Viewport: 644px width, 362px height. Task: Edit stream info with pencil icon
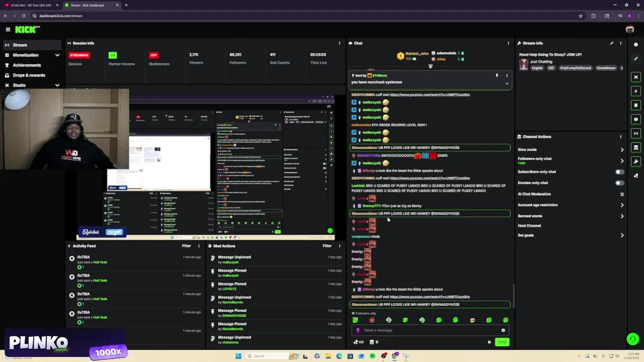pos(612,43)
